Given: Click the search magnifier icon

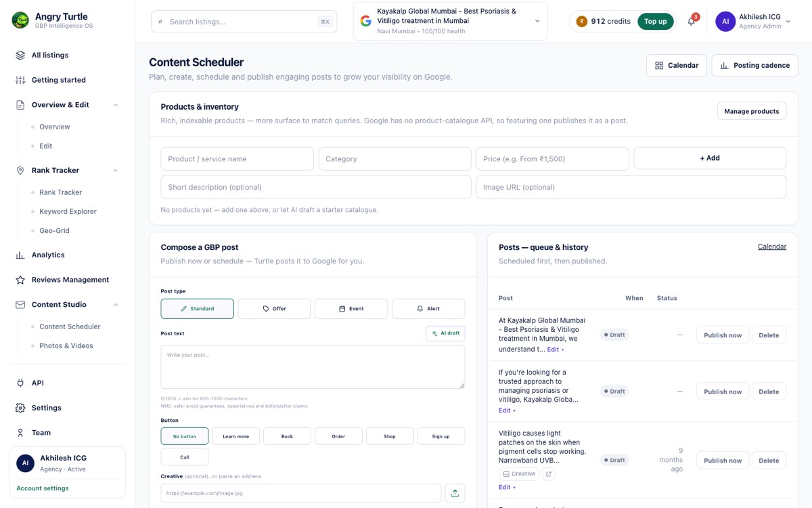Looking at the screenshot, I should 160,22.
